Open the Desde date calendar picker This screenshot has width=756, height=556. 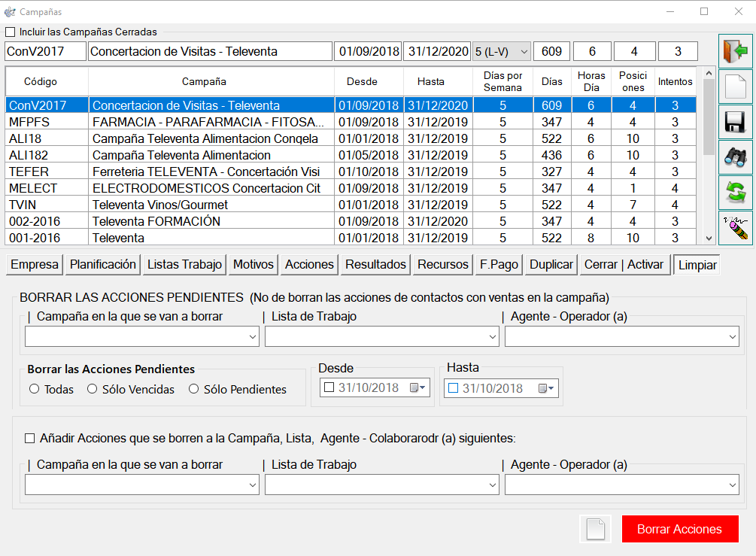(417, 387)
